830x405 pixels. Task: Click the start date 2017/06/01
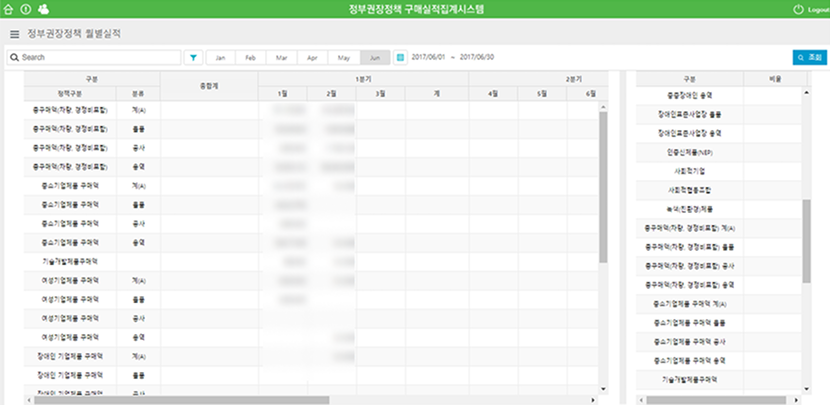[429, 57]
